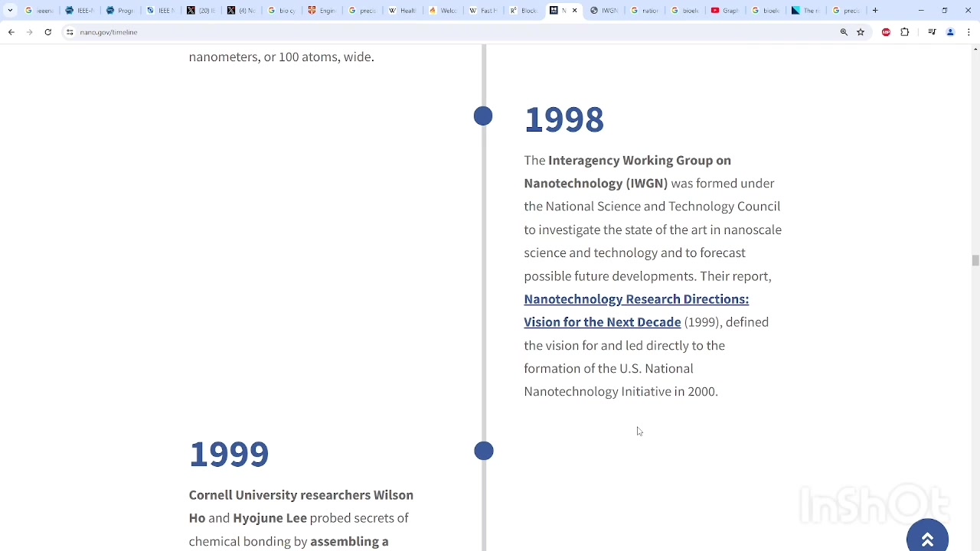Switch to the YouTube Graph tab
The image size is (980, 551).
coord(724,11)
